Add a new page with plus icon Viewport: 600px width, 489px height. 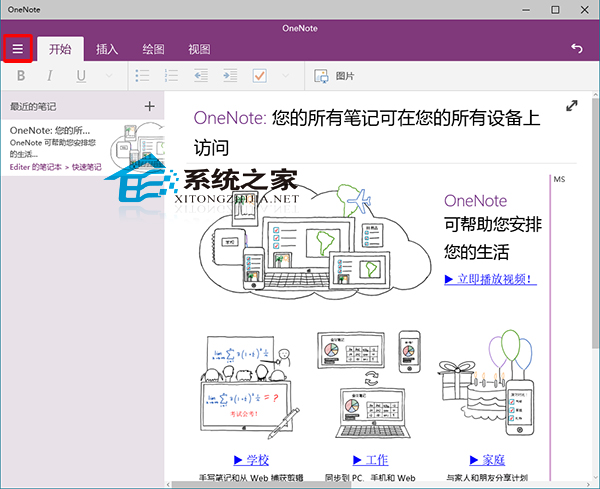(x=150, y=106)
